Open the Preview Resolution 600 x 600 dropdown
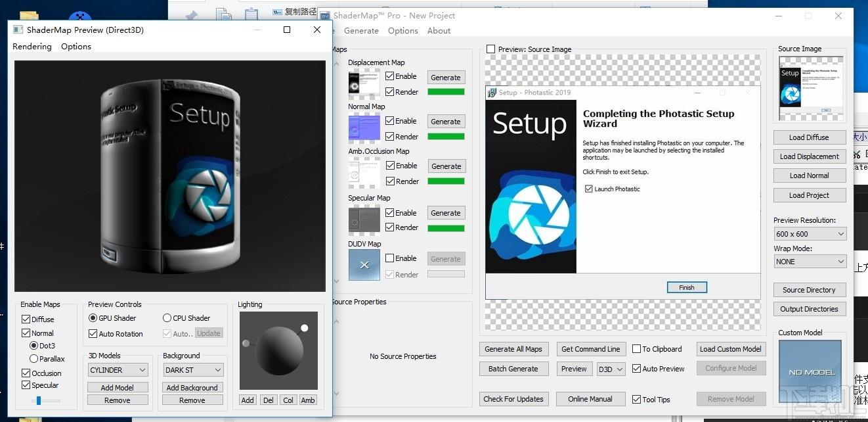 pyautogui.click(x=810, y=234)
